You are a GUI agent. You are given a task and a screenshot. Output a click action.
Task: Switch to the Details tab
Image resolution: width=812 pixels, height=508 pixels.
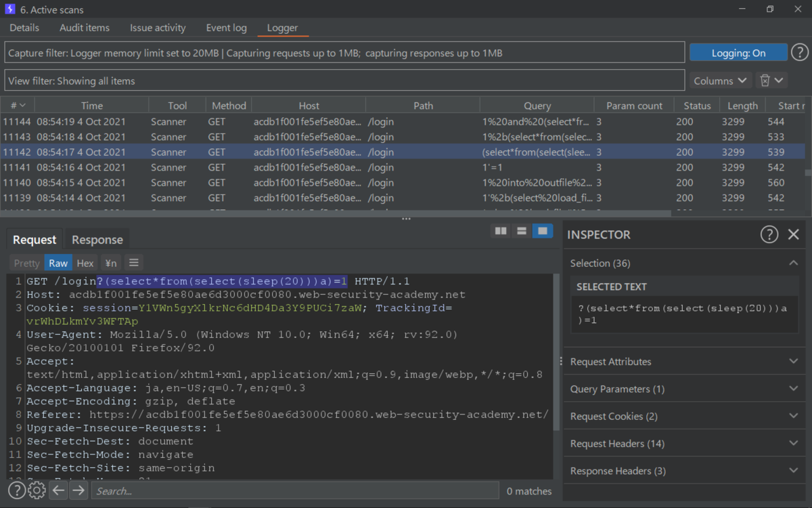tap(24, 28)
